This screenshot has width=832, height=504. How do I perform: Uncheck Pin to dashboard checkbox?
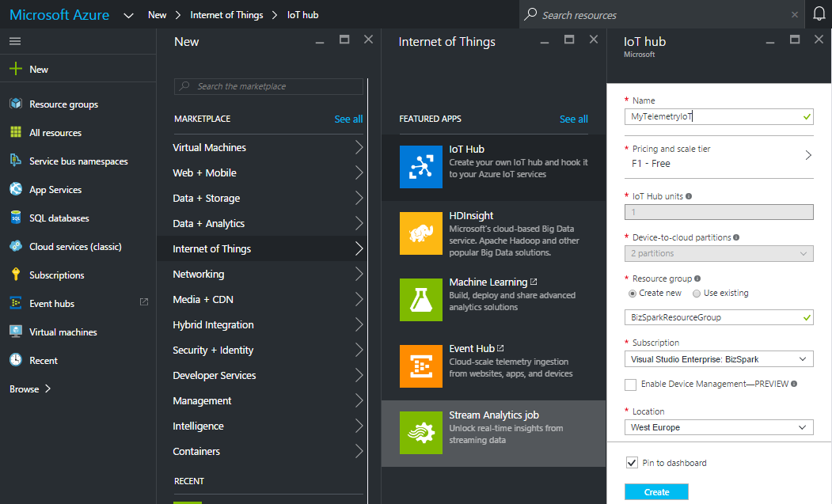(x=632, y=463)
